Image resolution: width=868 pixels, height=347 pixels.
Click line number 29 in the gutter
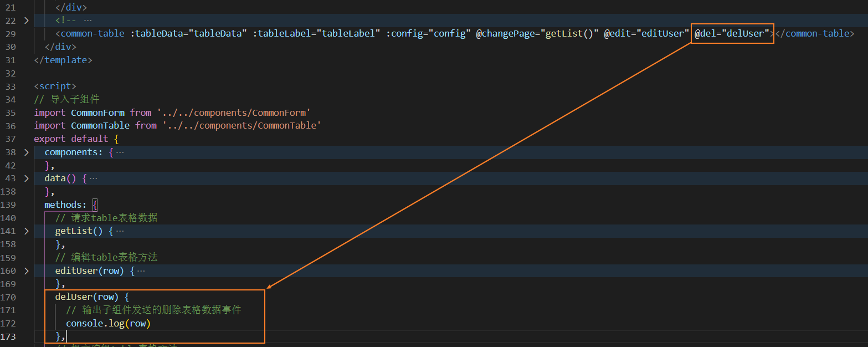[x=11, y=34]
